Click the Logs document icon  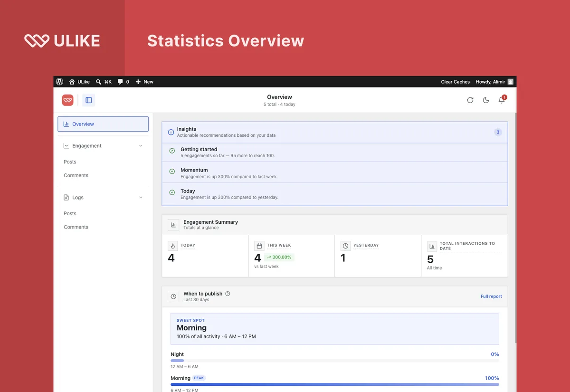(66, 197)
